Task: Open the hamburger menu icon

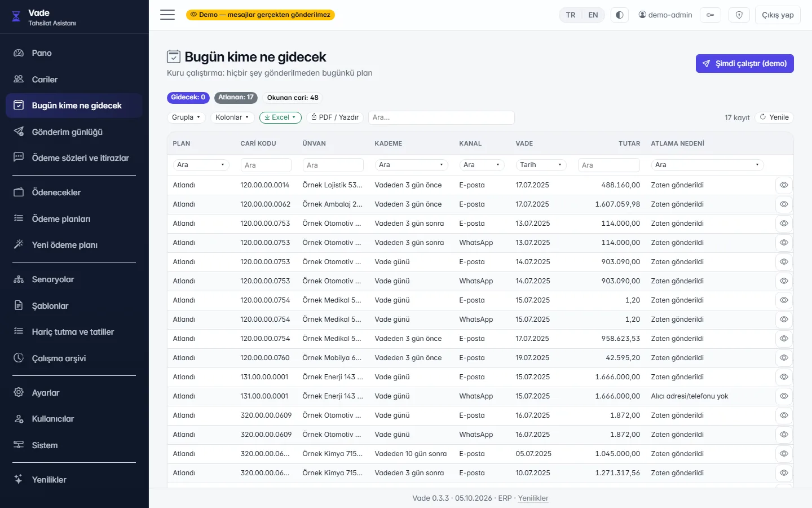Action: point(167,15)
